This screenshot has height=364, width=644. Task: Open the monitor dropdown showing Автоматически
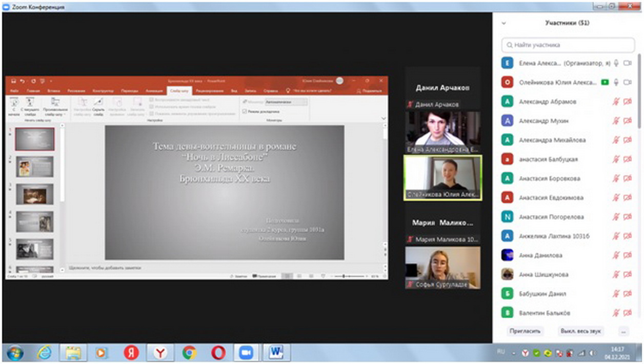pos(286,102)
